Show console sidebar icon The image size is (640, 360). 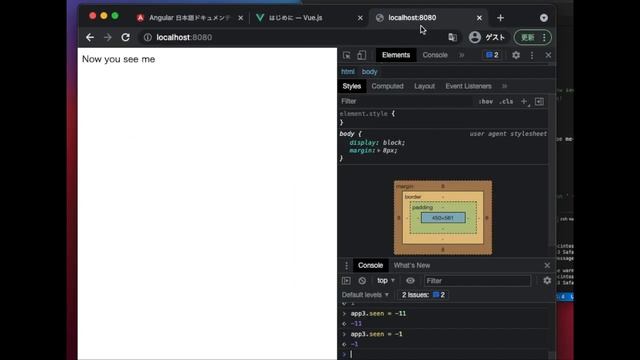(x=346, y=281)
